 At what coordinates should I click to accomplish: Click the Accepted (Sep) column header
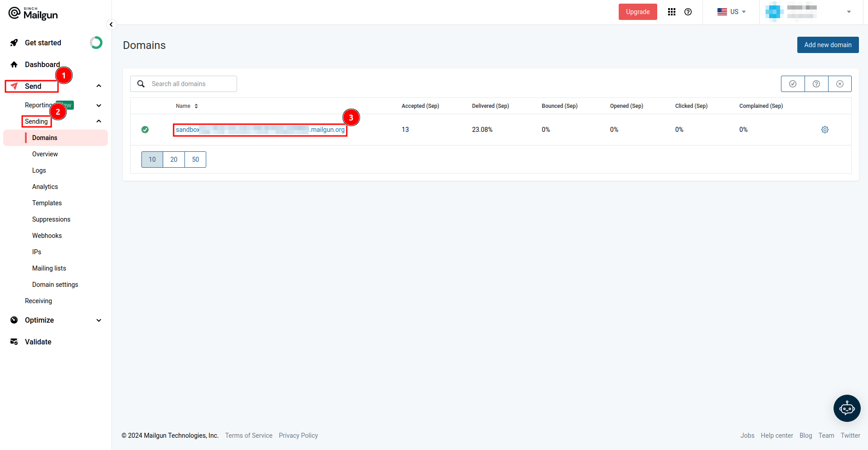pyautogui.click(x=420, y=106)
